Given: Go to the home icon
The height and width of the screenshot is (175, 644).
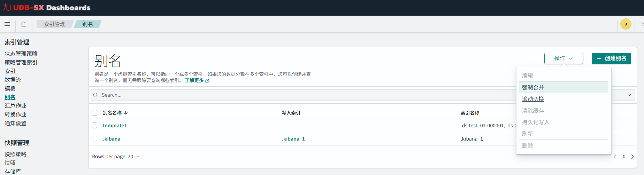Looking at the screenshot, I should [24, 24].
